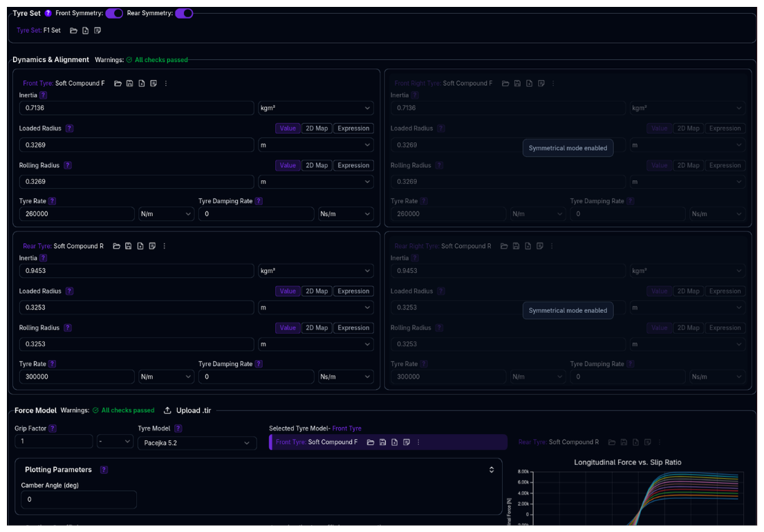Image resolution: width=764 pixels, height=532 pixels.
Task: Open Front Tyre Inertia kgm² unit dropdown
Action: pyautogui.click(x=315, y=108)
